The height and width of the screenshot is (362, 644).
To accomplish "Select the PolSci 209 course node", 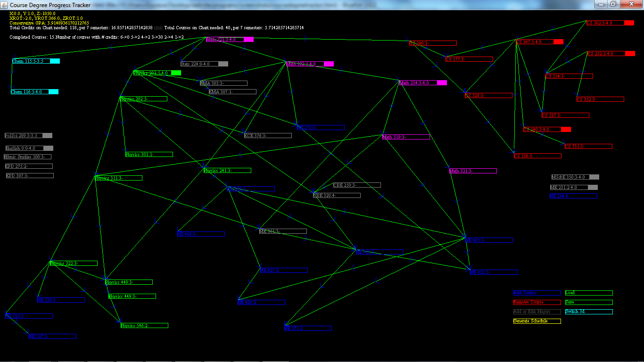I will [28, 136].
